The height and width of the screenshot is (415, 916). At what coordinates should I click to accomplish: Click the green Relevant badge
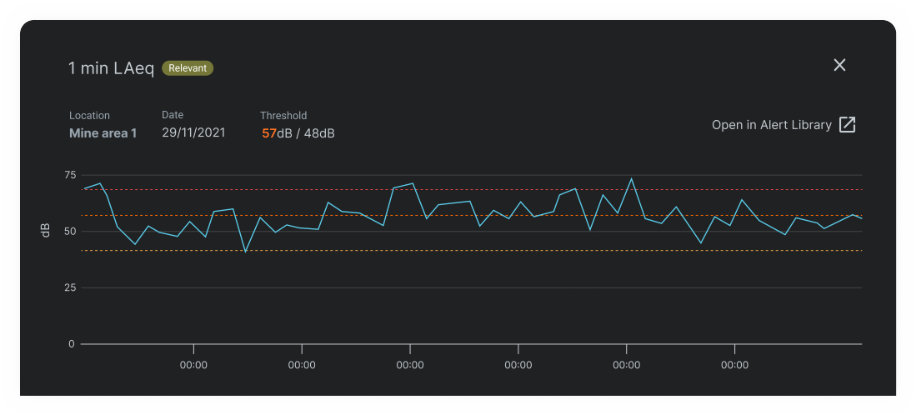[188, 68]
